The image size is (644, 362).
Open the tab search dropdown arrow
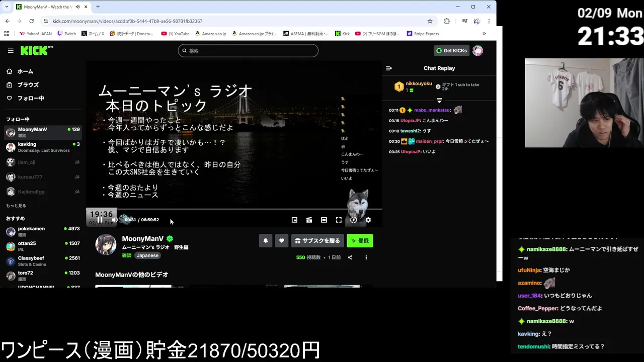(7, 7)
